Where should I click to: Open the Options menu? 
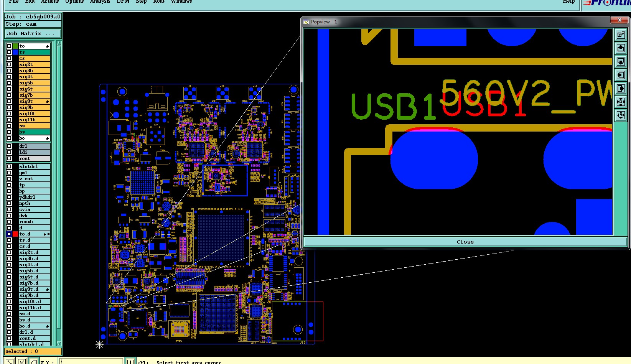click(74, 2)
